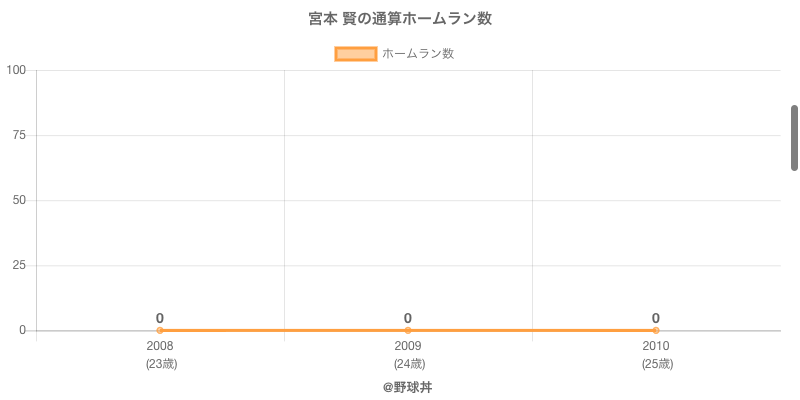Click the chart title 宮本 賢の通算ホームラン数
800x400 pixels.
pos(400,19)
